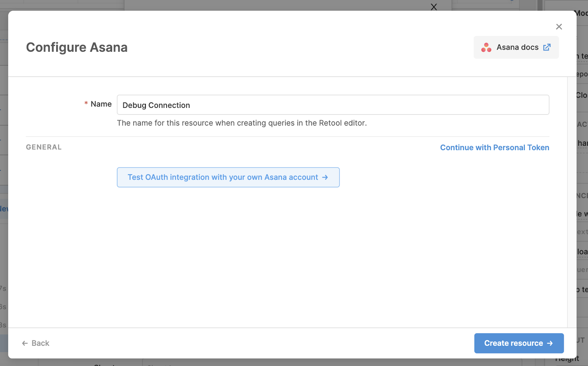Click the X icon behind the dialog
Viewport: 588px width, 366px height.
[434, 7]
